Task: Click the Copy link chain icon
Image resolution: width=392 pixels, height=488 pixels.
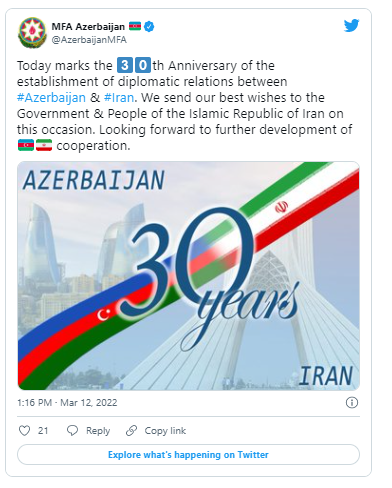Action: click(131, 431)
